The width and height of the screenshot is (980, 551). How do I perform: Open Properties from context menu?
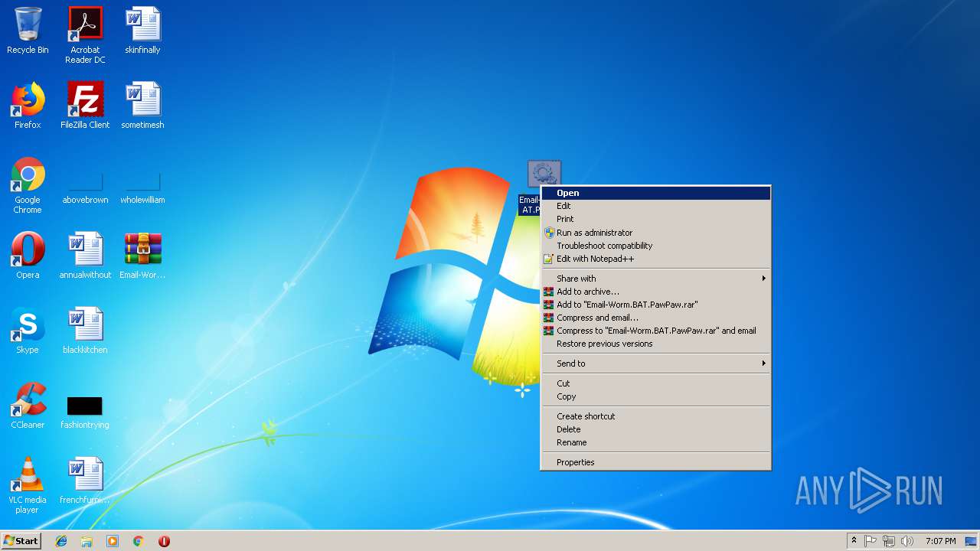tap(656, 462)
